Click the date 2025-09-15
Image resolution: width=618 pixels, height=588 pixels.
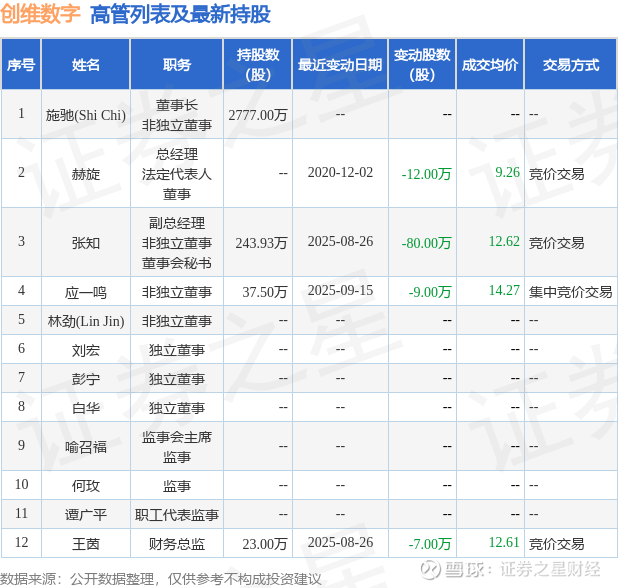pos(340,290)
